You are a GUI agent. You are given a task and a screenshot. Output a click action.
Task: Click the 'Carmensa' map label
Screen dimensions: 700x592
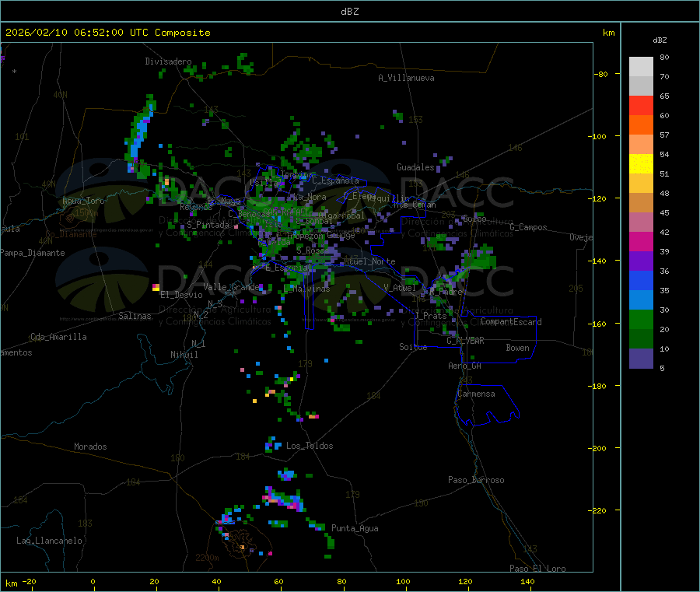(x=476, y=394)
